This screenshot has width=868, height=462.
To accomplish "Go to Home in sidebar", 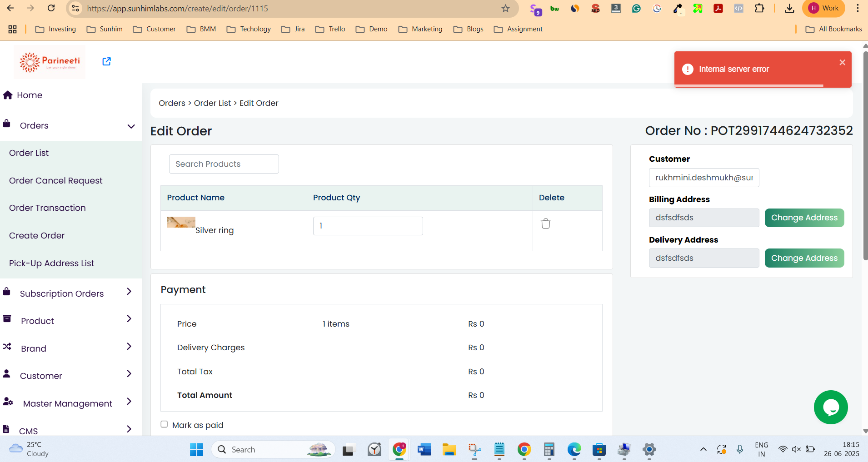I will (30, 95).
